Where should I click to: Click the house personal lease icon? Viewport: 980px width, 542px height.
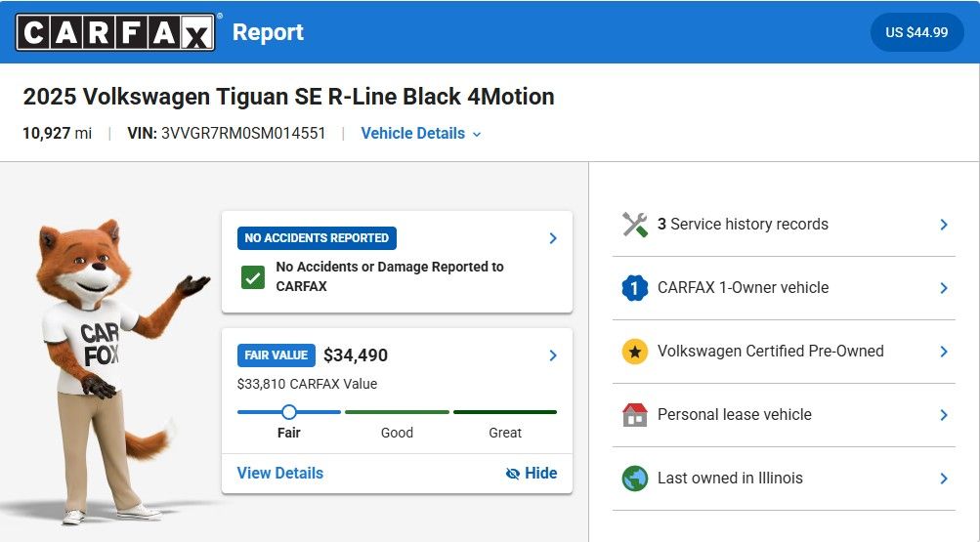(x=635, y=415)
